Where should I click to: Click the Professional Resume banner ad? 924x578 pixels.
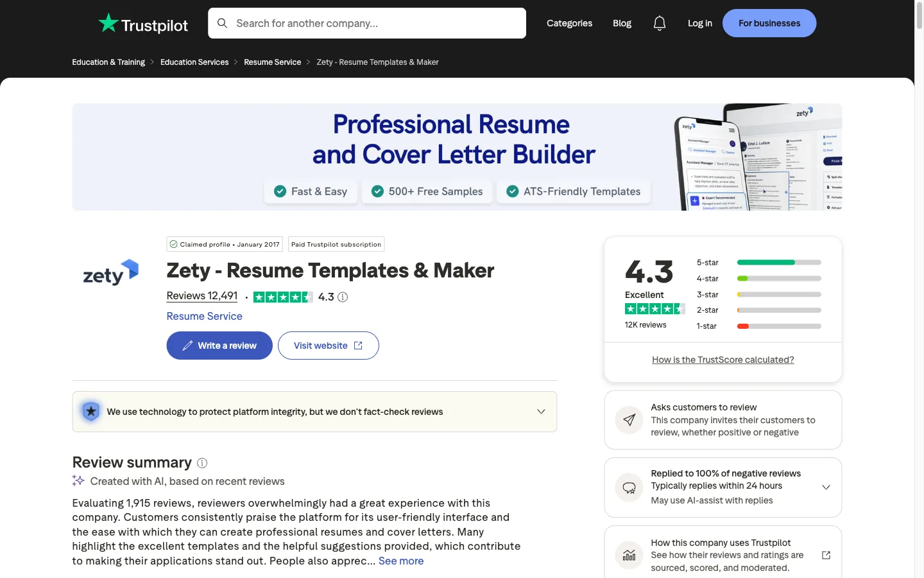(457, 157)
